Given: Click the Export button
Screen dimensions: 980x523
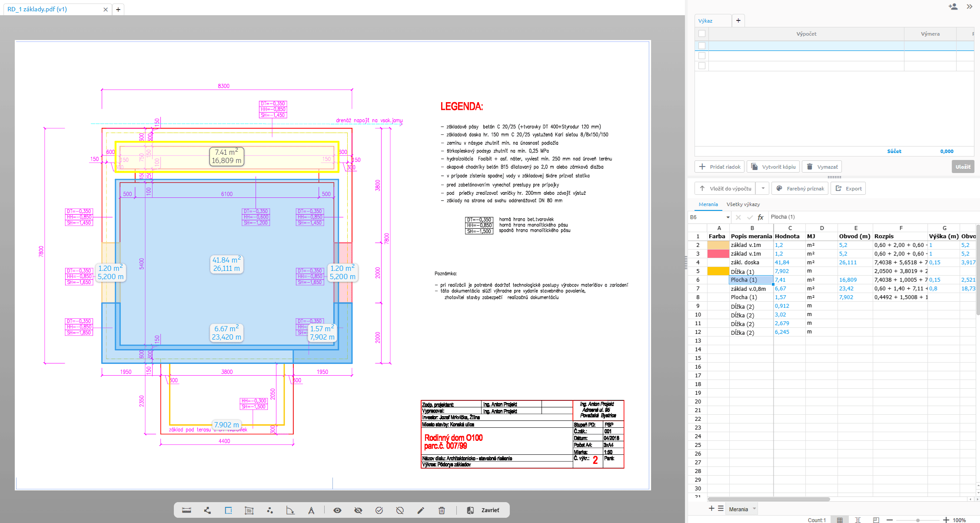Looking at the screenshot, I should (x=848, y=188).
